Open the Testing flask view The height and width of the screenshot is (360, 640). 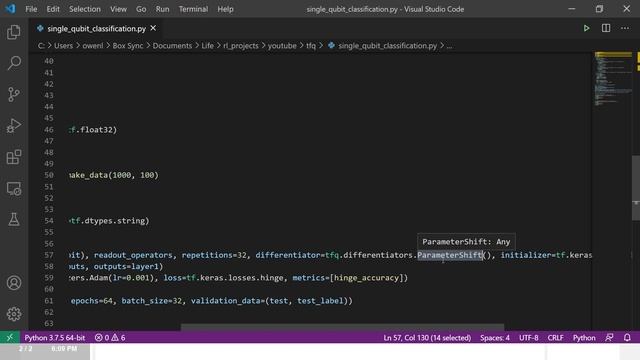[14, 220]
